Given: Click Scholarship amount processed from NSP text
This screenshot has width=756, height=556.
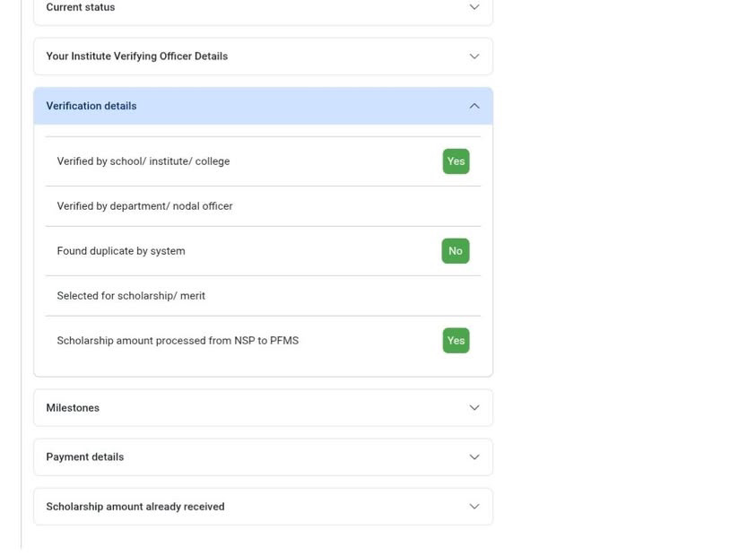Looking at the screenshot, I should click(178, 341).
